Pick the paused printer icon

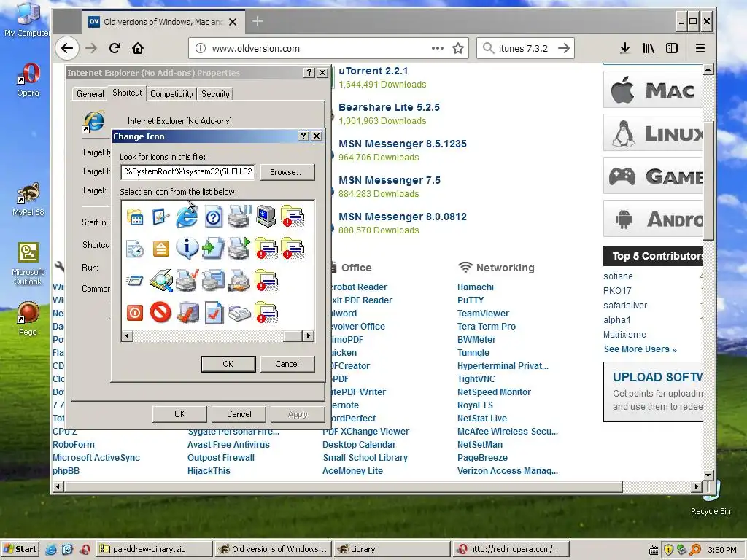[239, 216]
